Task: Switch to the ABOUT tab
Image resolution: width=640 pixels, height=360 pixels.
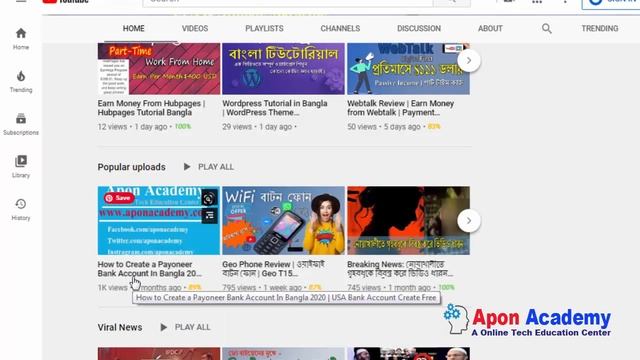Action: (490, 29)
